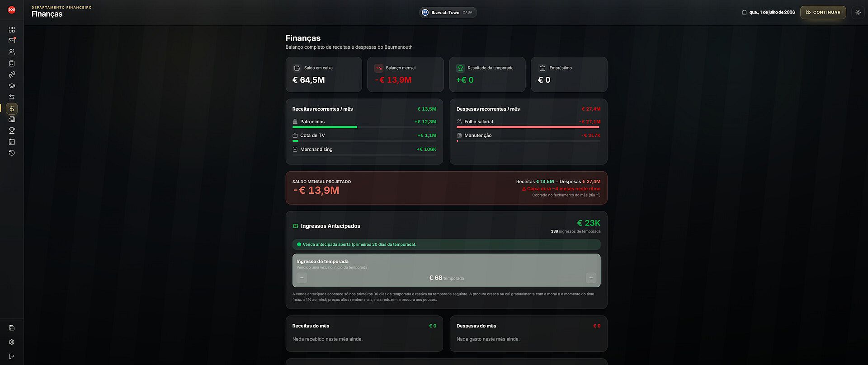Click the 'Finanças' page title in header

point(47,14)
